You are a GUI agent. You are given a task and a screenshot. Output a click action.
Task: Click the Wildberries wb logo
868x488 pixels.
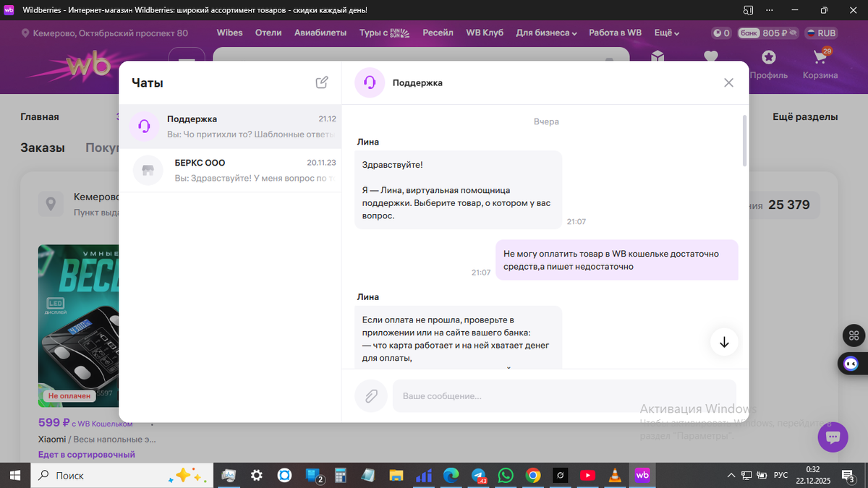click(88, 67)
